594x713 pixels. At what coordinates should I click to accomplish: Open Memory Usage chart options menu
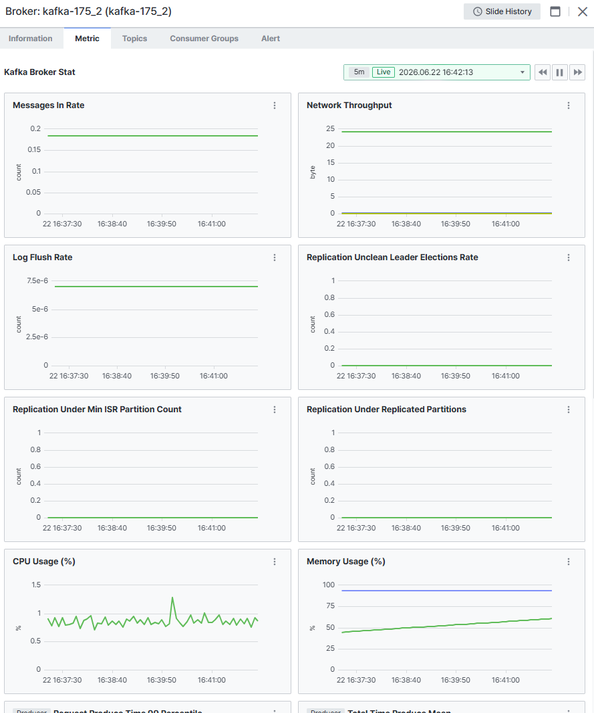[568, 562]
